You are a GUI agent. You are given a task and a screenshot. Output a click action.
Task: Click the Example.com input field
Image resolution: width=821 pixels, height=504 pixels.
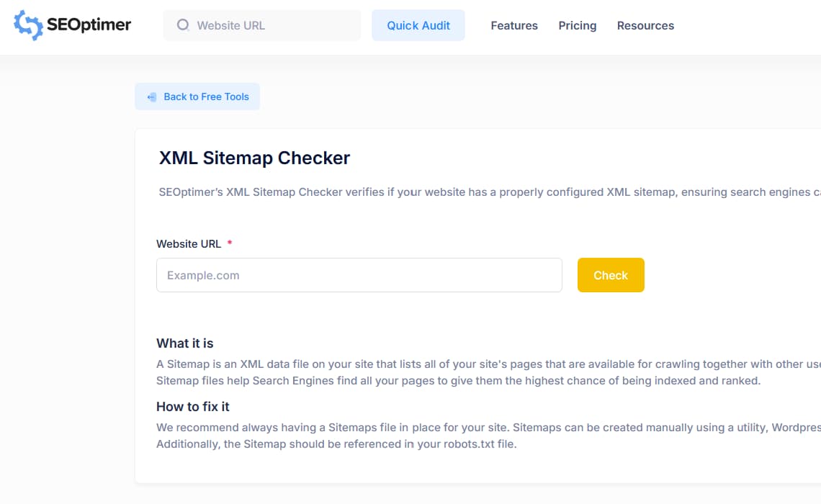359,275
